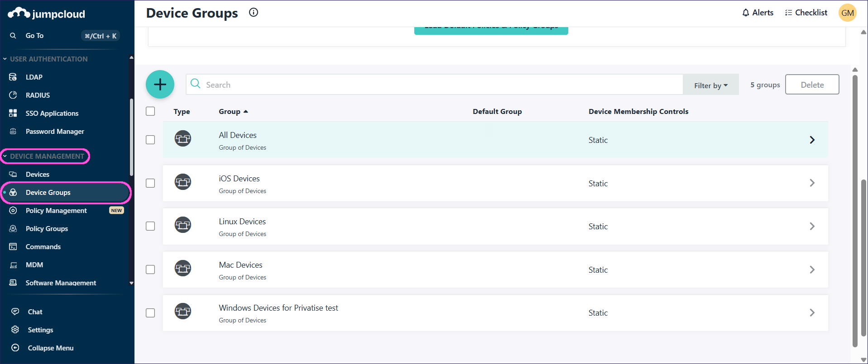
Task: Click the green plus add group button
Action: [160, 85]
